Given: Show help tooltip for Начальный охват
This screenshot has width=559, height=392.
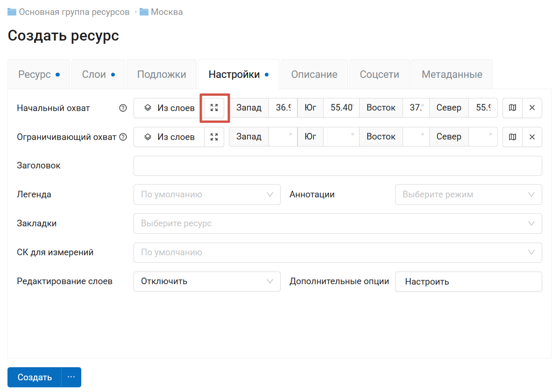Looking at the screenshot, I should pos(123,108).
